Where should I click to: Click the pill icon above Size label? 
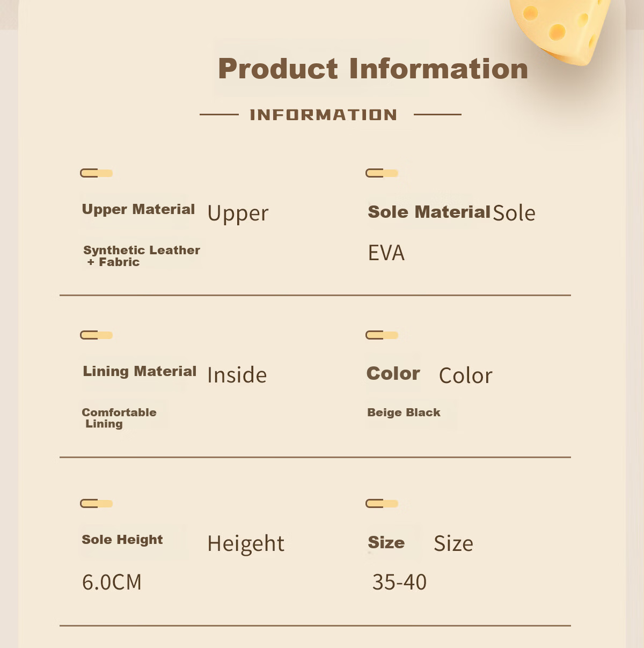click(x=382, y=503)
